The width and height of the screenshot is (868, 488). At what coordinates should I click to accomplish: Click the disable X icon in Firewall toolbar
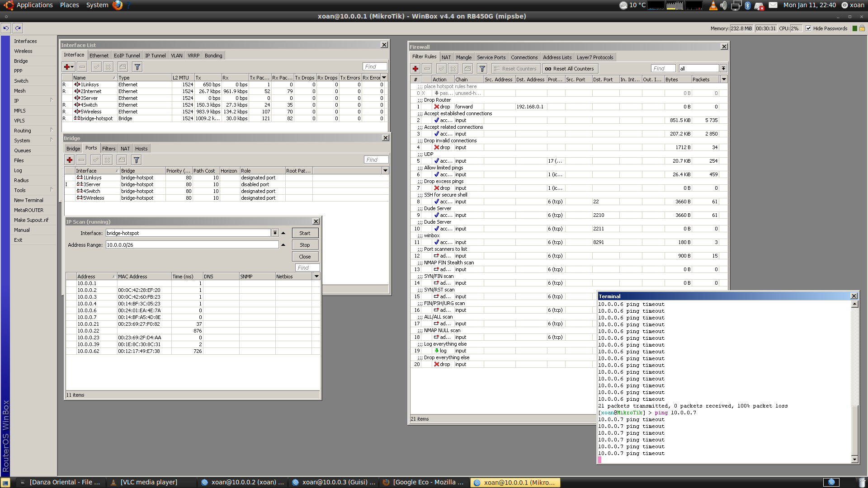click(x=453, y=69)
